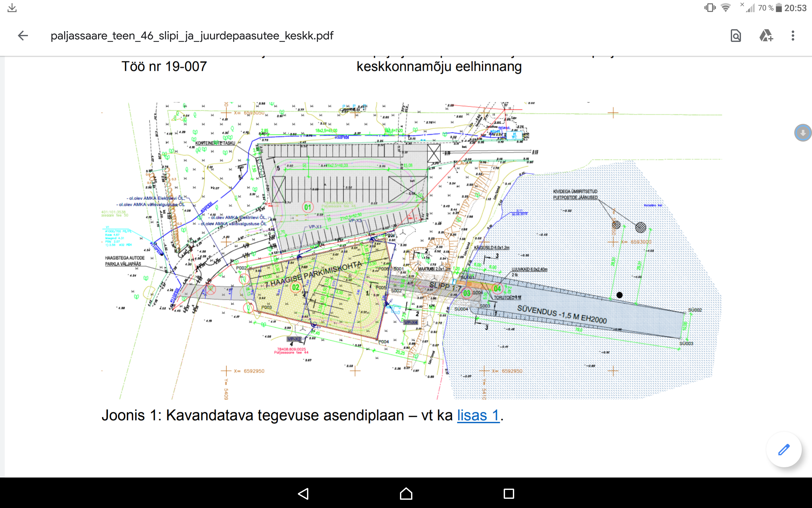Viewport: 812px width, 508px height.
Task: Tap the recent apps square button
Action: point(509,493)
